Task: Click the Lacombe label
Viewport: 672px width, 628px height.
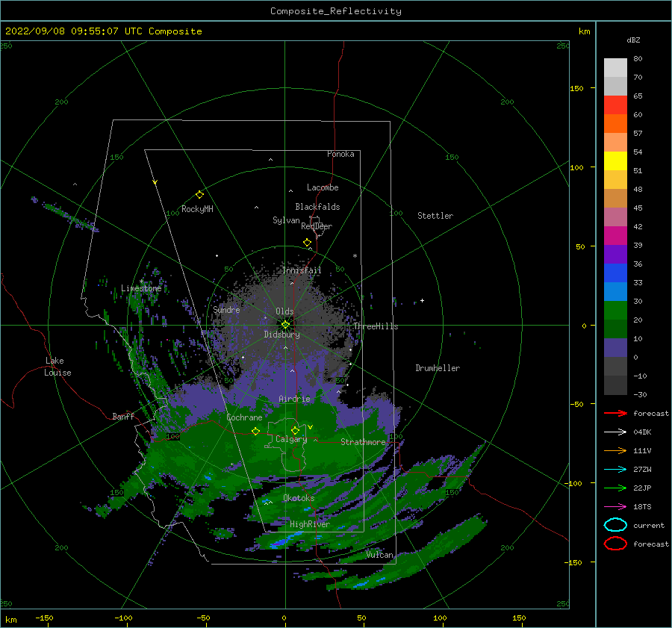Action: 323,187
